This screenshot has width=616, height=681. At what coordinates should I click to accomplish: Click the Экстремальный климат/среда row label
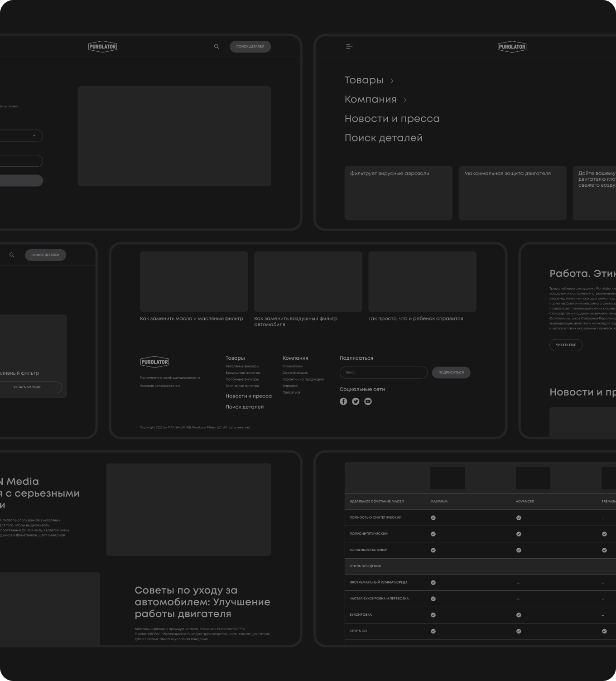point(378,583)
